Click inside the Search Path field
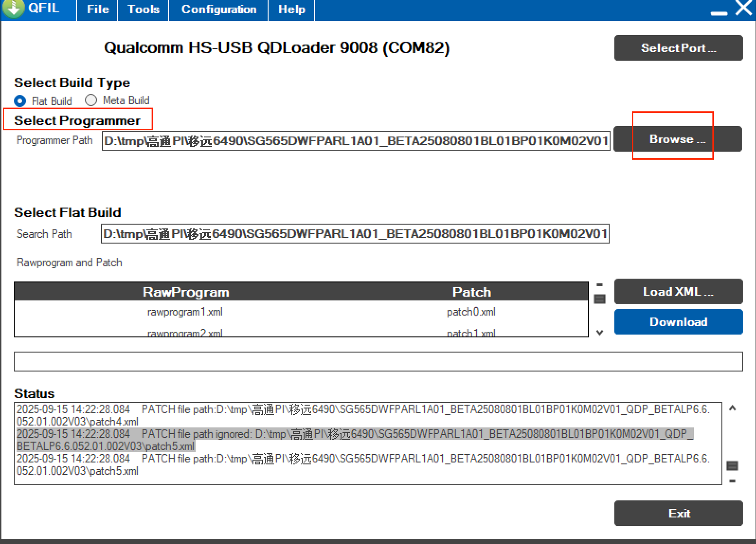Screen dimensions: 756x544 354,234
